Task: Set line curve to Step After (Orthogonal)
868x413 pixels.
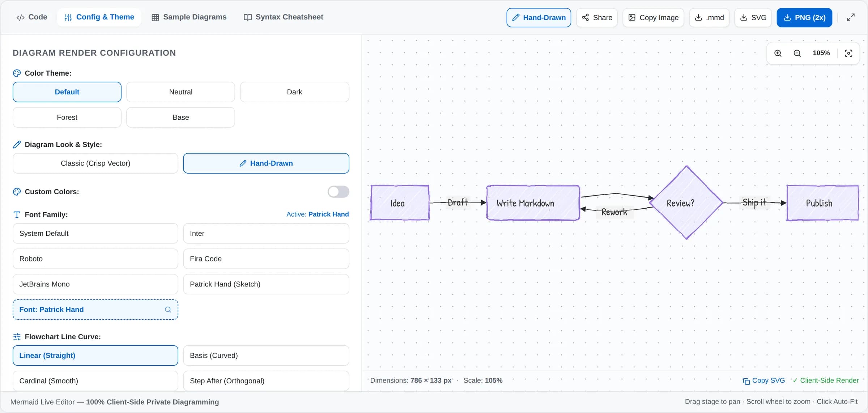Action: [x=266, y=381]
